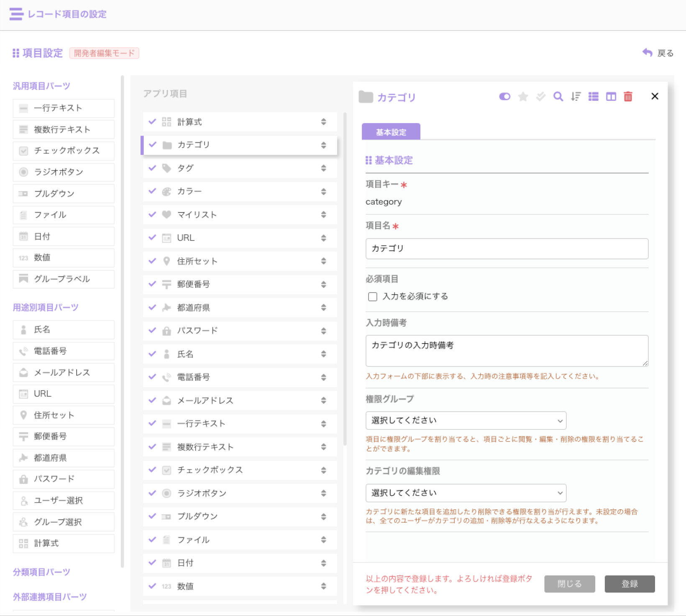Click the magnifying glass search icon
The width and height of the screenshot is (686, 616).
[x=558, y=97]
